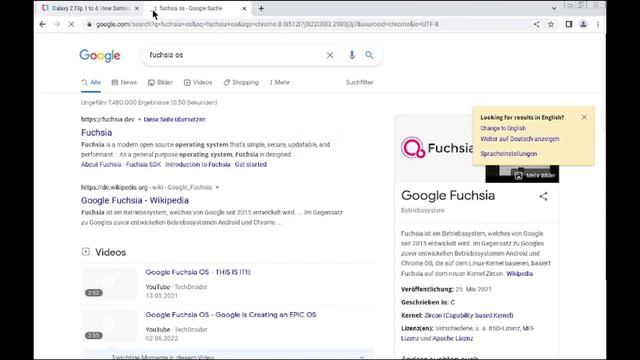The image size is (640, 360).
Task: Open the Get started sitelink
Action: (251, 164)
